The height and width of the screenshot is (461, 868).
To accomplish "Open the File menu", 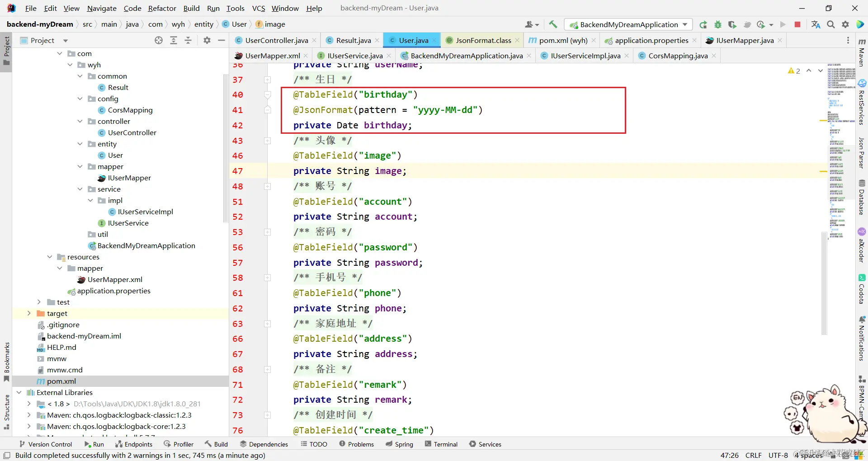I will click(31, 8).
